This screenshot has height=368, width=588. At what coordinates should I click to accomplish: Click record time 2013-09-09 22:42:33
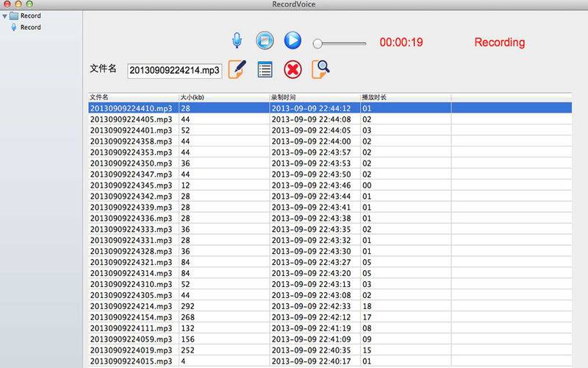311,306
